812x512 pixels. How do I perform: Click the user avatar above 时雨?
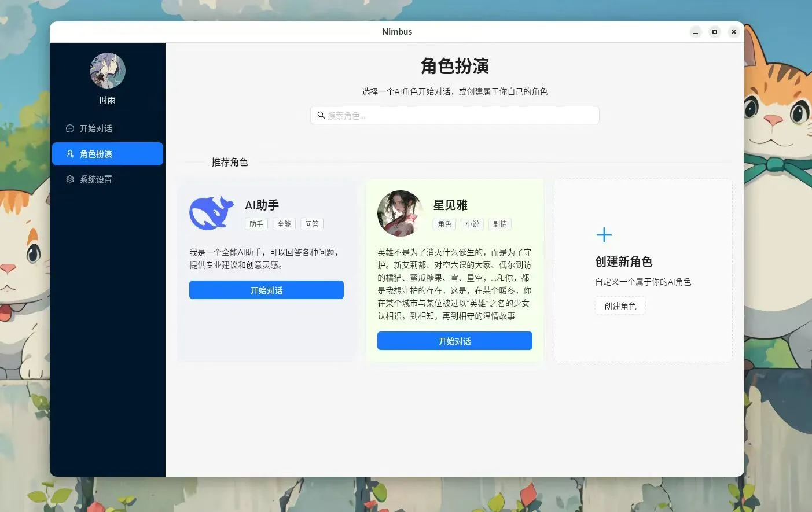click(x=108, y=71)
